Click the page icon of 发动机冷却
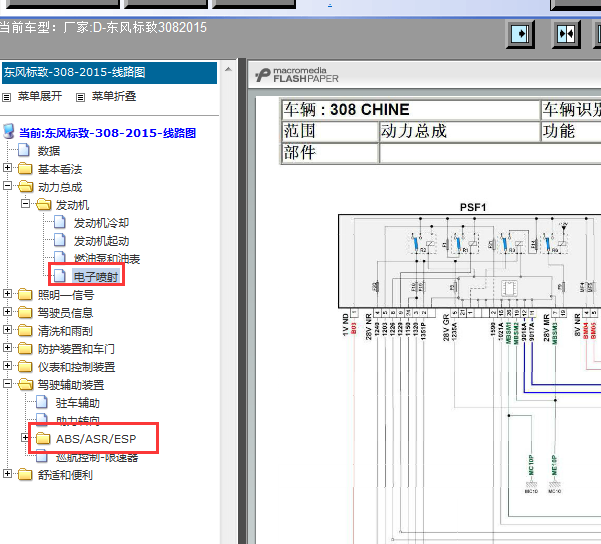The height and width of the screenshot is (544, 601). pyautogui.click(x=60, y=222)
